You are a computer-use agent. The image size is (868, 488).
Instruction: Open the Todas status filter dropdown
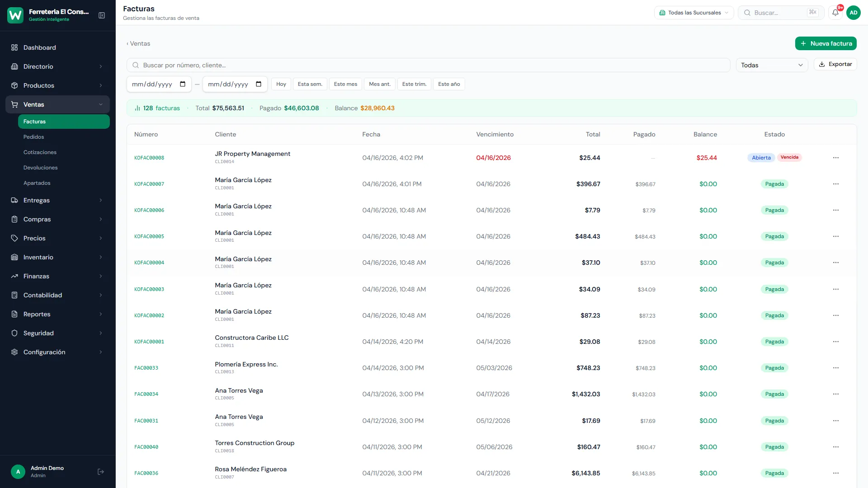tap(772, 65)
